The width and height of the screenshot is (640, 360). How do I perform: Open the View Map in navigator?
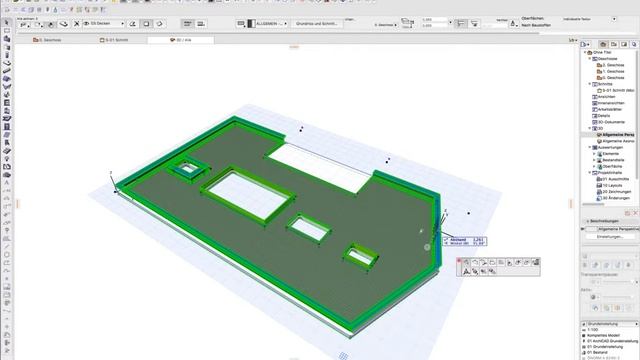click(613, 44)
